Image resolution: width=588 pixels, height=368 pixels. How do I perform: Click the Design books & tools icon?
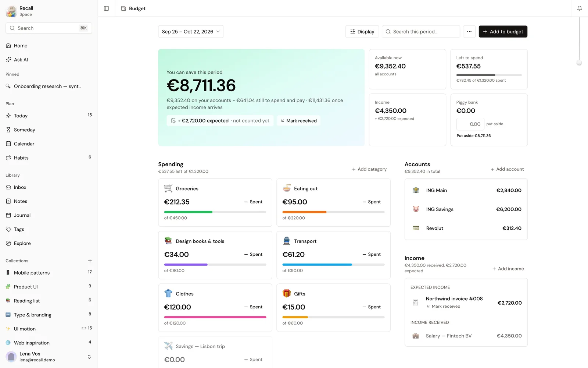pos(168,241)
